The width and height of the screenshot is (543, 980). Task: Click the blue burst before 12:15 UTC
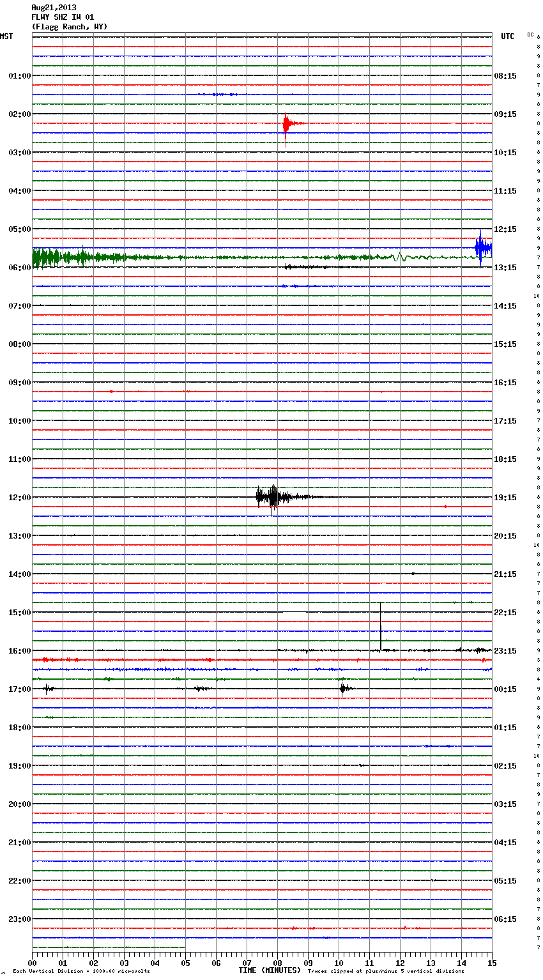pos(482,247)
